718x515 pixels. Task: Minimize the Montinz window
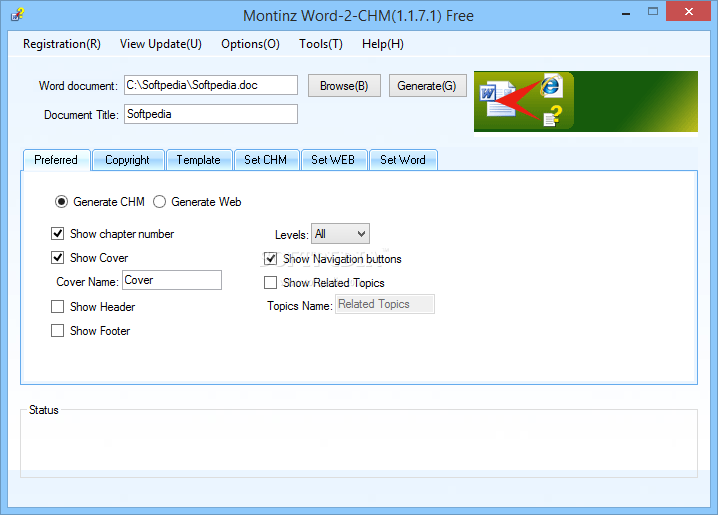coord(626,12)
